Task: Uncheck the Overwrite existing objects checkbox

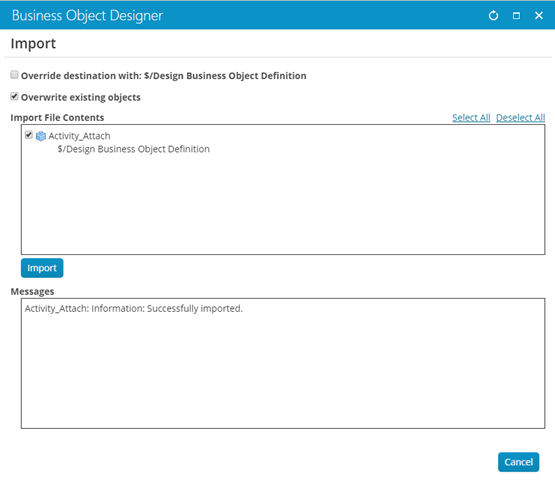Action: pyautogui.click(x=14, y=96)
